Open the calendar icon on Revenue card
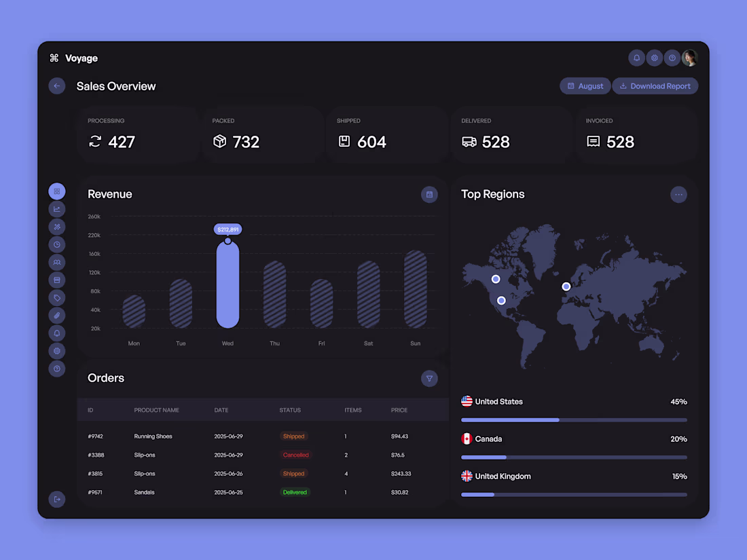The width and height of the screenshot is (747, 560). 429,195
